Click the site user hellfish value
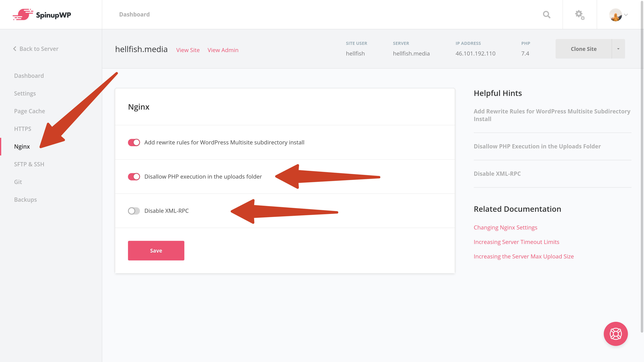Screen dimensions: 644x362 pos(355,53)
